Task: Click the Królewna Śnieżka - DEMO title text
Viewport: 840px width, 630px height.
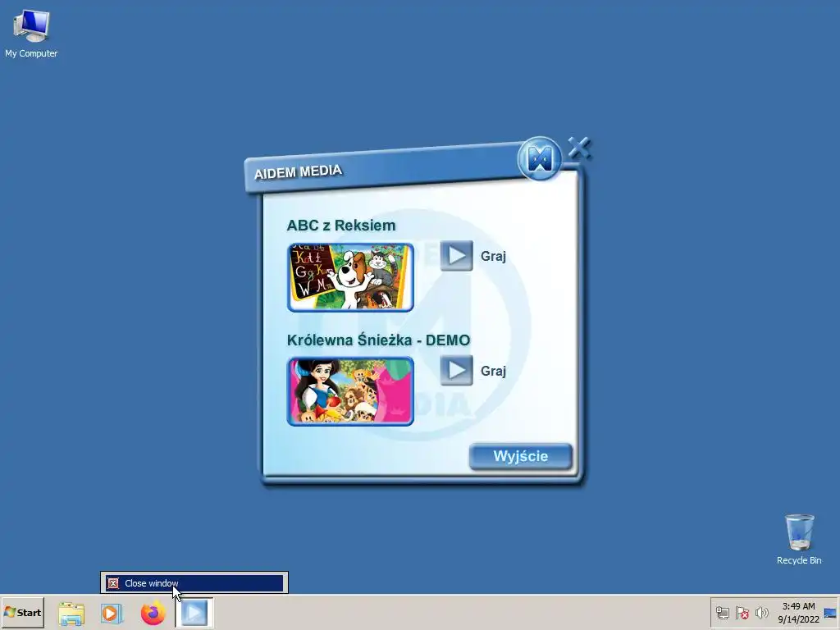Action: click(378, 340)
